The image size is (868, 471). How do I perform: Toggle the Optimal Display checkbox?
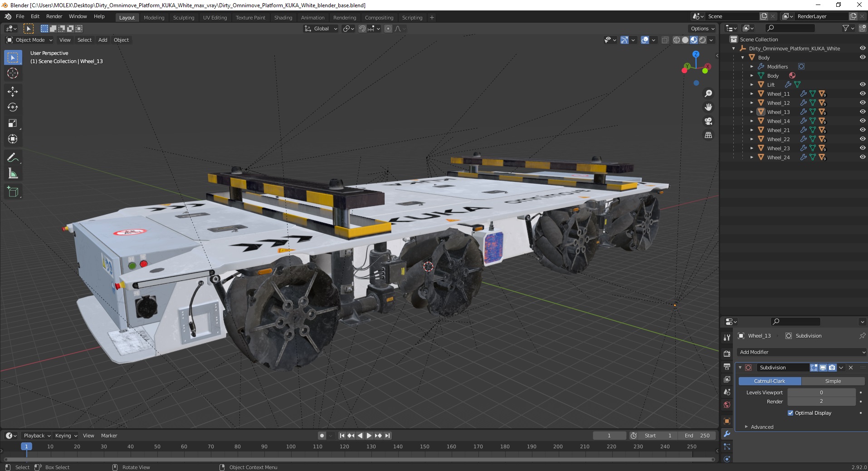coord(790,413)
